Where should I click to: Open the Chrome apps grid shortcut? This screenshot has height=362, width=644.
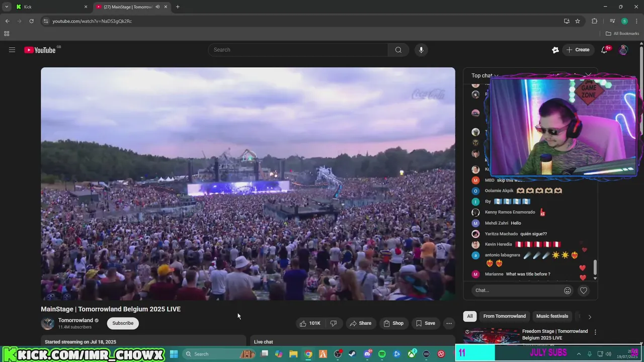click(7, 34)
